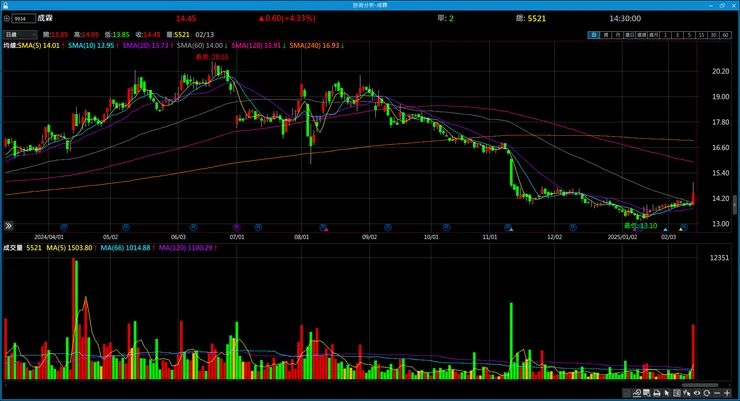This screenshot has height=401, width=740.
Task: Click the circle event marker near 05/02
Action: [126, 227]
